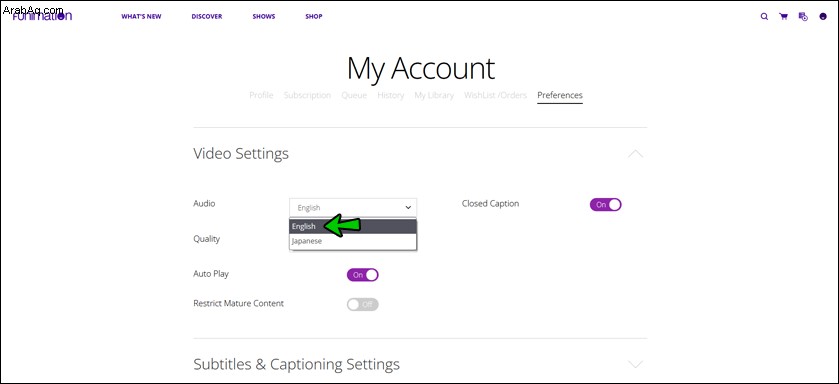
Task: Close the Audio language dropdown box
Action: pyautogui.click(x=353, y=208)
